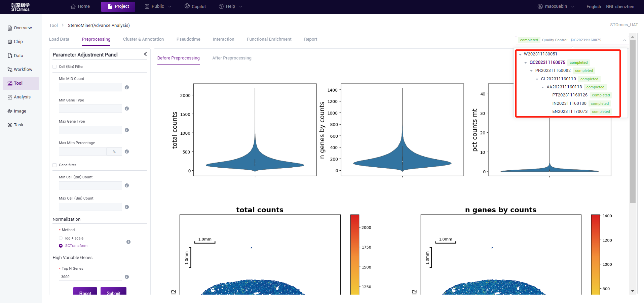644x303 pixels.
Task: Click the Tool sidebar icon
Action: [10, 83]
